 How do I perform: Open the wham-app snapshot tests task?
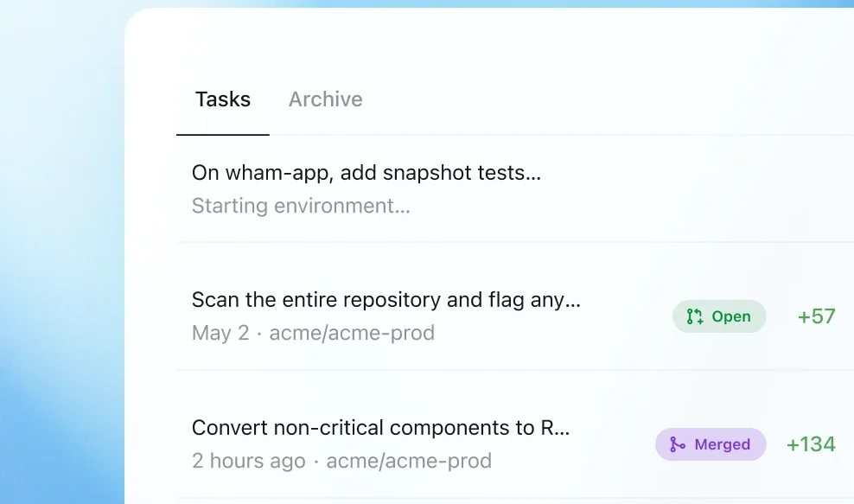[x=366, y=173]
